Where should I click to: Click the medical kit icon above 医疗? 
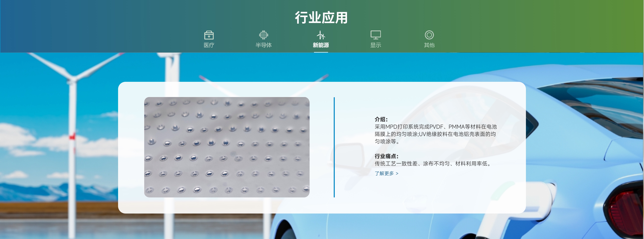point(209,35)
